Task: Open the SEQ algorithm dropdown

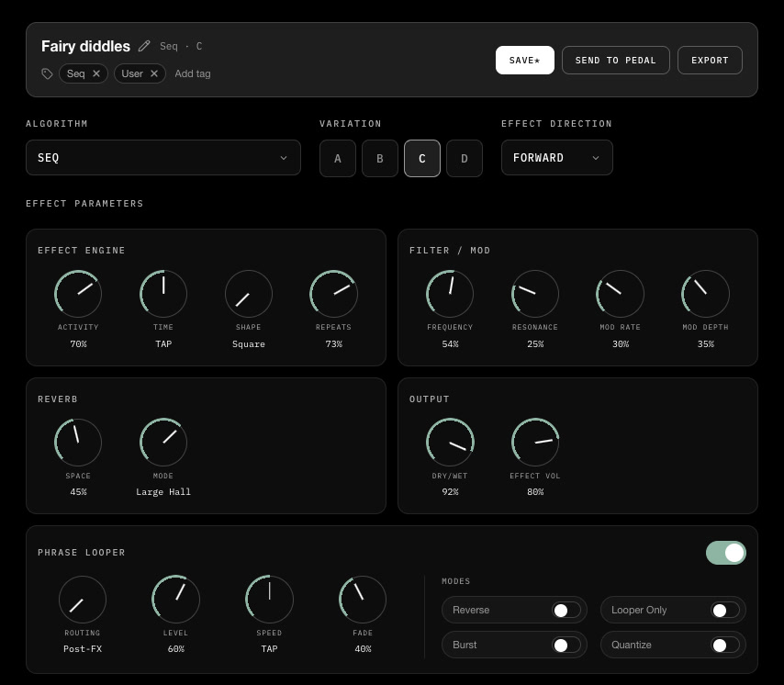Action: tap(163, 158)
